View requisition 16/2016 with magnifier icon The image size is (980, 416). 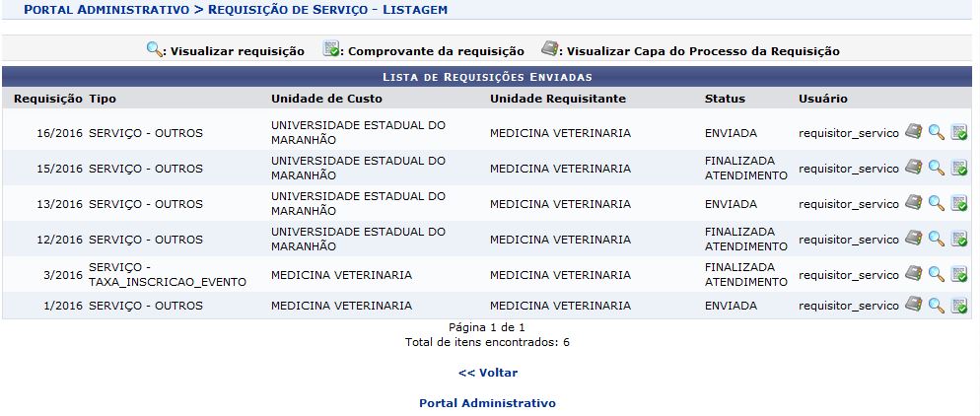tap(936, 133)
